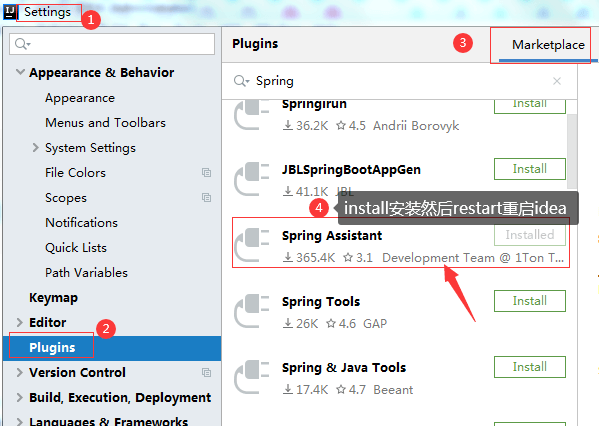Clear the Spring search with X icon
The height and width of the screenshot is (426, 599).
pos(557,81)
